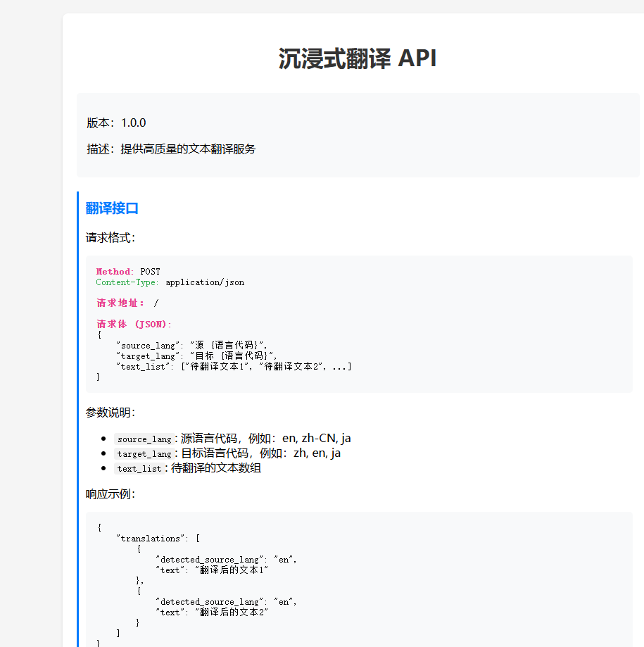Select the 请求体 (JSON) label
The image size is (644, 647).
134,324
